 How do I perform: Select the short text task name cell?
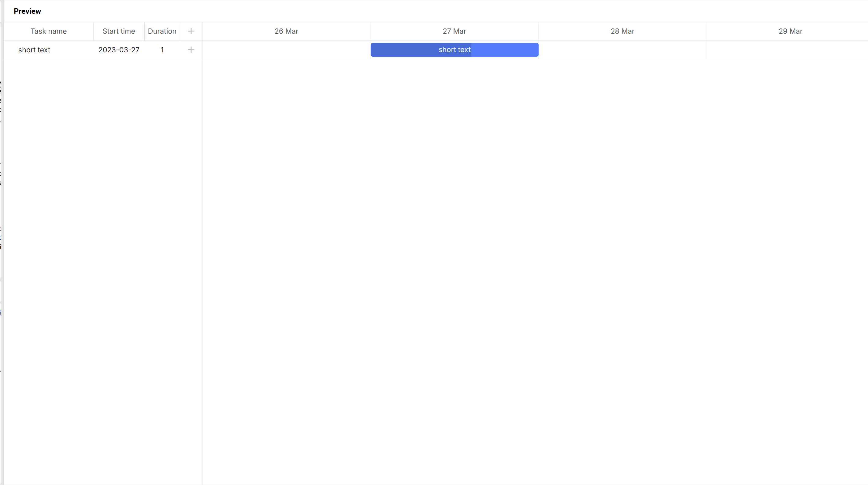point(34,50)
